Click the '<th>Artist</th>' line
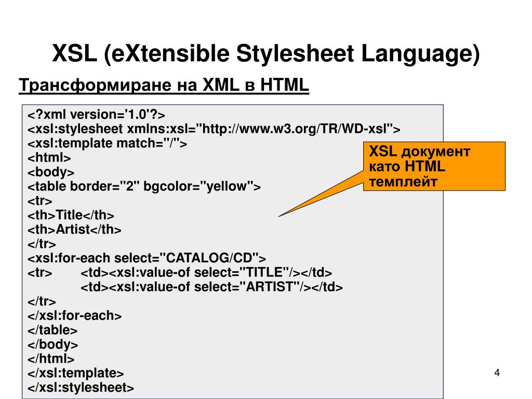532x399 pixels. point(74,230)
